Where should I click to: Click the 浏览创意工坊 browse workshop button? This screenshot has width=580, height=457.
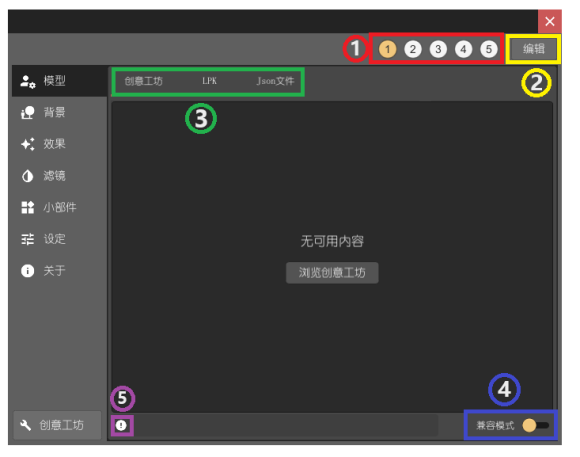pyautogui.click(x=332, y=273)
